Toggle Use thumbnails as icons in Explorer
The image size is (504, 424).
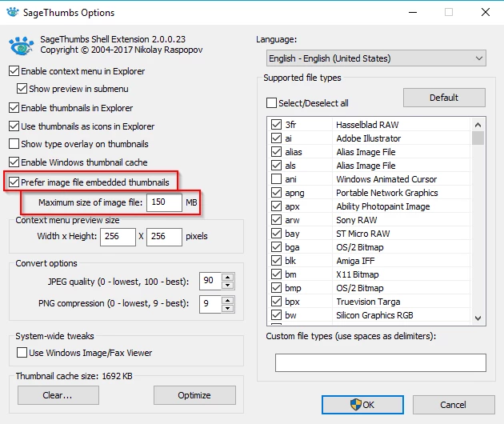coord(14,126)
